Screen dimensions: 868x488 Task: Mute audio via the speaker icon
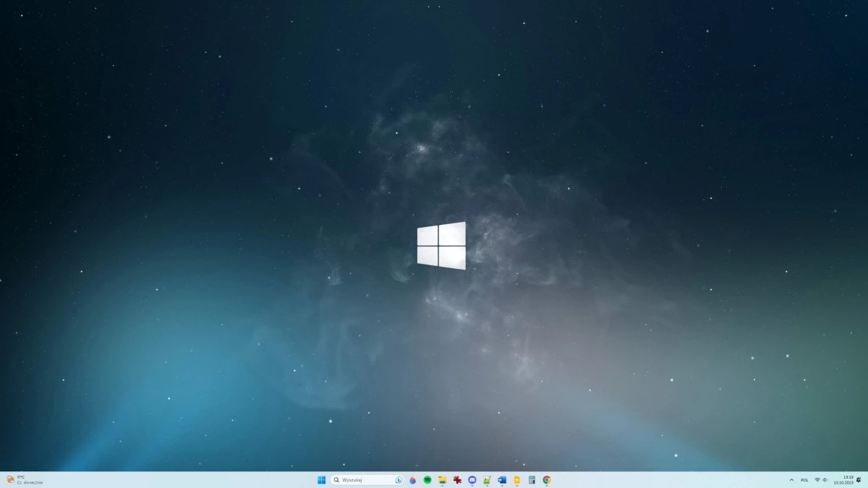coord(825,479)
